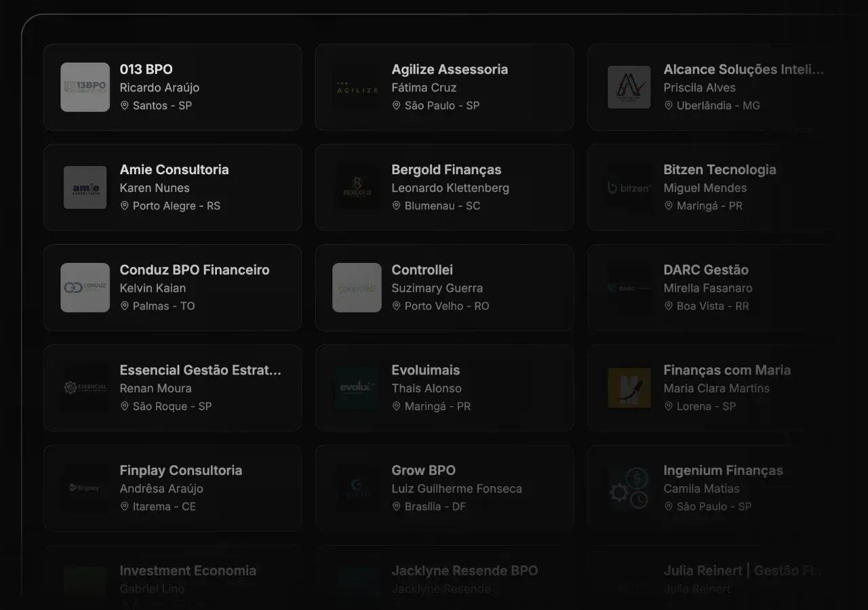The width and height of the screenshot is (868, 610).
Task: Click the name Maria Clara Martins
Action: click(x=717, y=388)
